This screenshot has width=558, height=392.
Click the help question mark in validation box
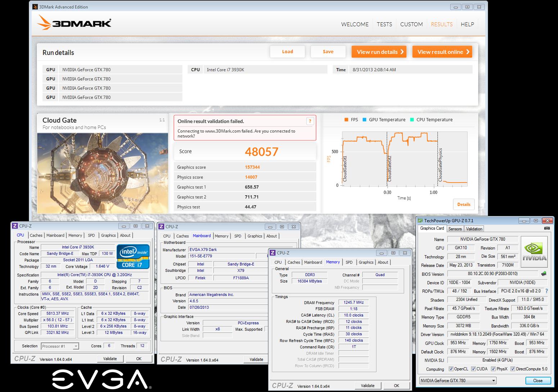click(x=310, y=121)
